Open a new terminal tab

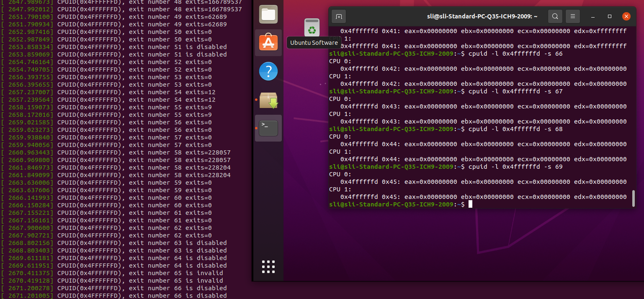(339, 16)
